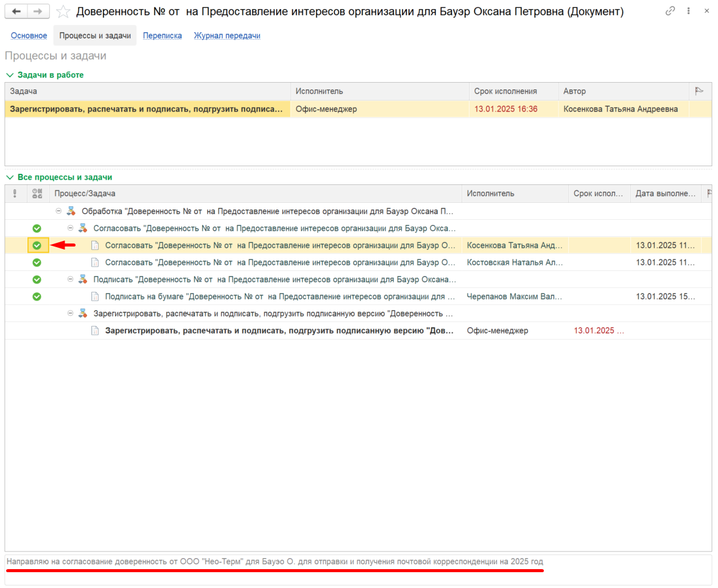
Task: Click green check on Костовская Наталья row
Action: [37, 263]
